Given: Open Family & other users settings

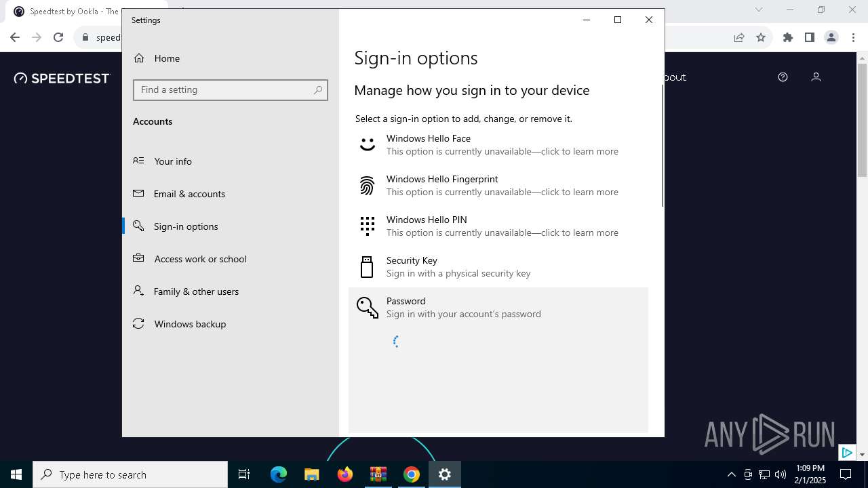Looking at the screenshot, I should coord(230,291).
